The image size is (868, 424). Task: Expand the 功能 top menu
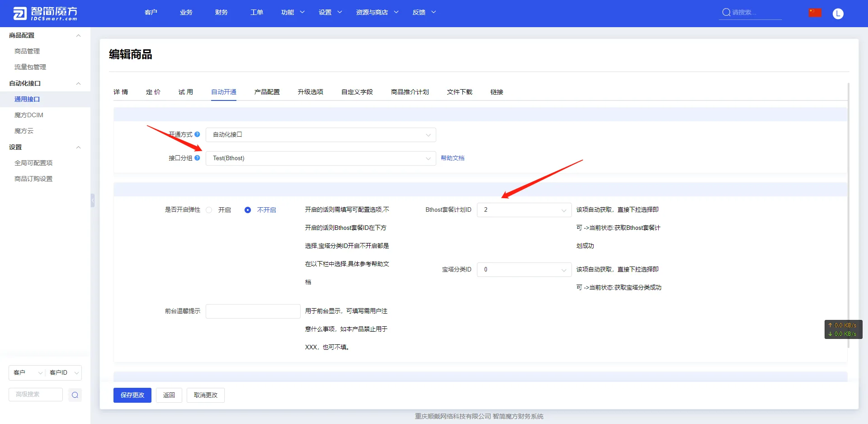pyautogui.click(x=292, y=12)
